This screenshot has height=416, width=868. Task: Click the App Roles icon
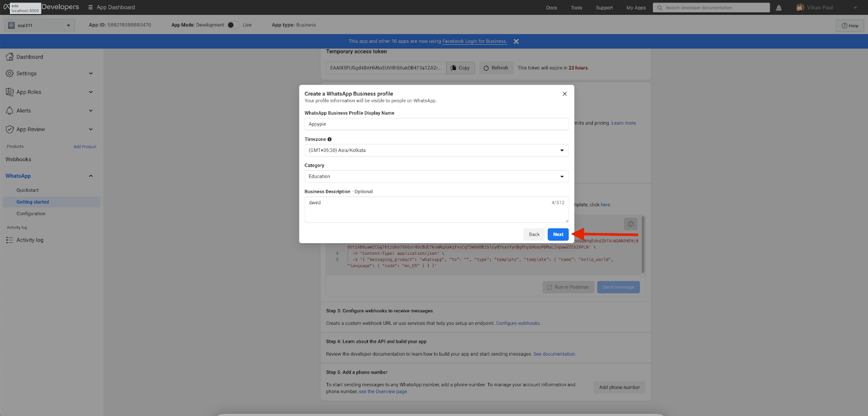coord(9,92)
